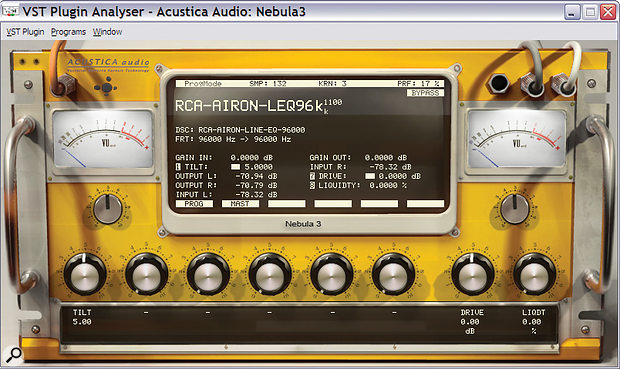Click the TILT knob
This screenshot has width=620, height=369.
(x=85, y=274)
